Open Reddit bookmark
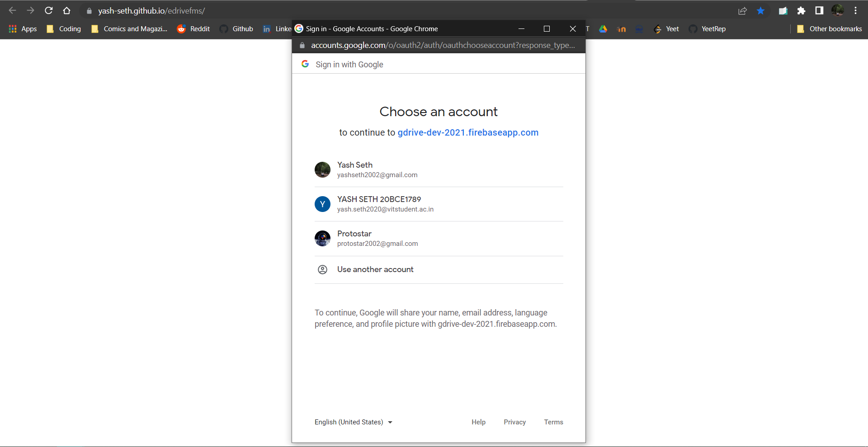868x447 pixels. (193, 29)
